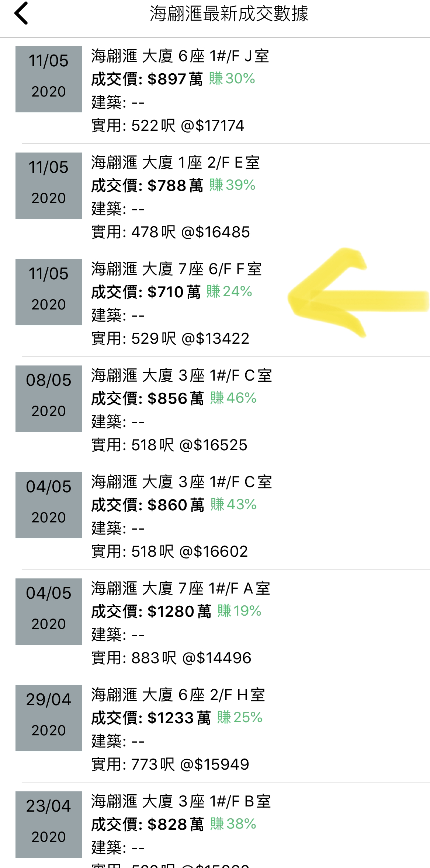Viewport: 430px width, 868px height.
Task: Tap the back arrow icon
Action: coord(21,13)
